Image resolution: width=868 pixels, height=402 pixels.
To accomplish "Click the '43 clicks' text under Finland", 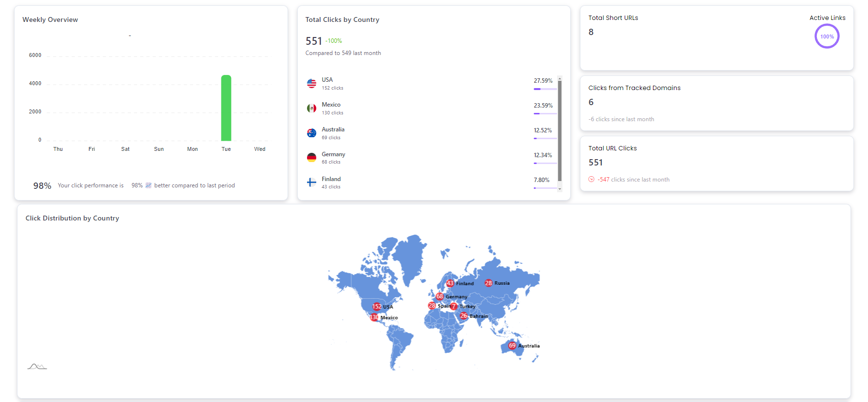I will pos(331,187).
